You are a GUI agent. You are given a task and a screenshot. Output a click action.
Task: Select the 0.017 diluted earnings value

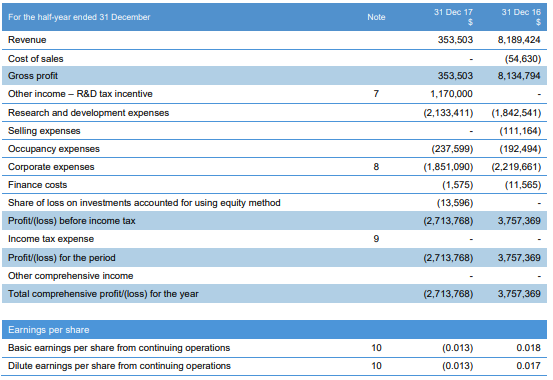(x=528, y=366)
